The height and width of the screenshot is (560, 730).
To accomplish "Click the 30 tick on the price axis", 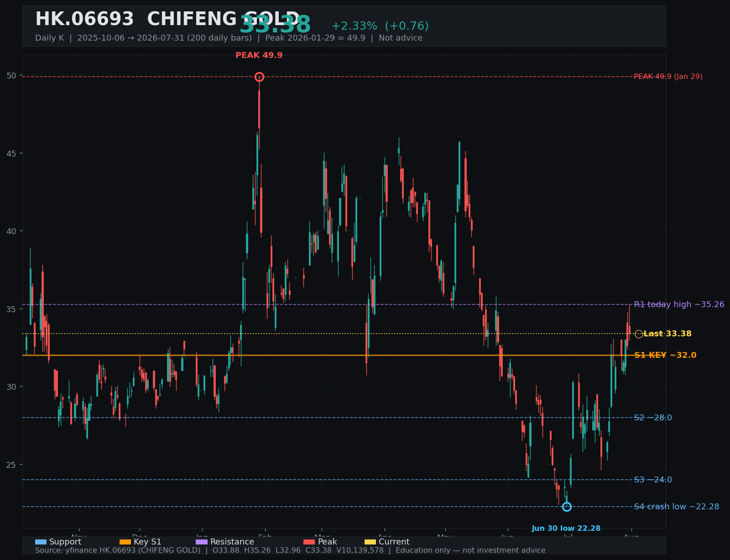I will tap(11, 387).
